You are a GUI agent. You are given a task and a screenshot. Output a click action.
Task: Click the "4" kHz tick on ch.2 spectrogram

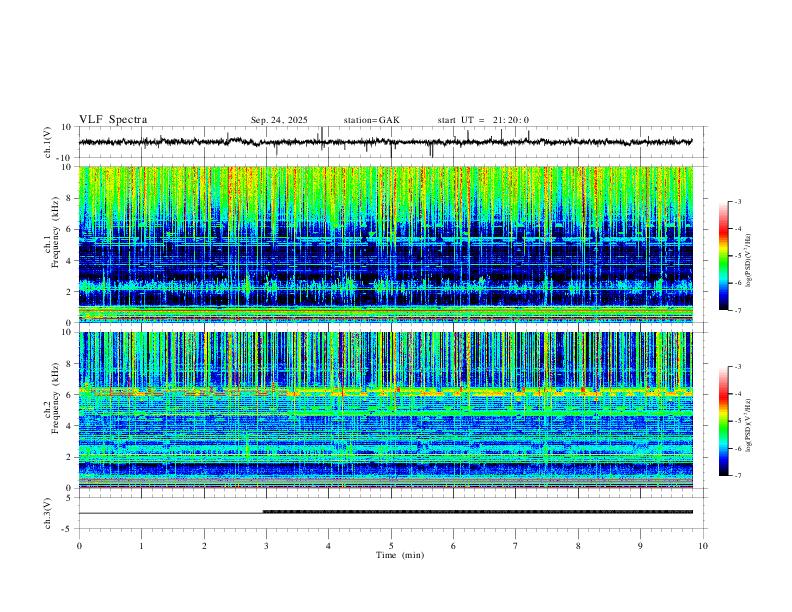(x=70, y=426)
